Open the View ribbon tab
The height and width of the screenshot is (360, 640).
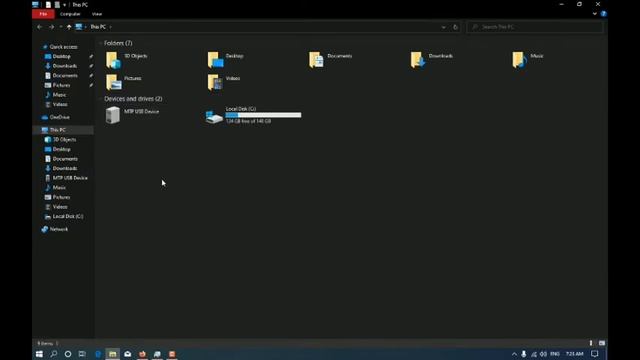[x=97, y=14]
